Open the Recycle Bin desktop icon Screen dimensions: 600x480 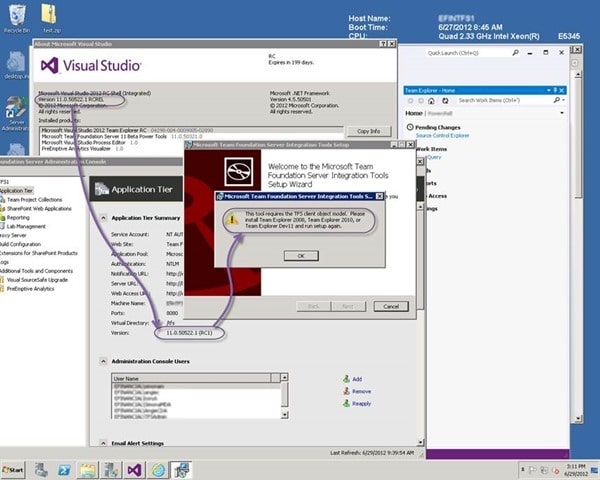[16, 18]
